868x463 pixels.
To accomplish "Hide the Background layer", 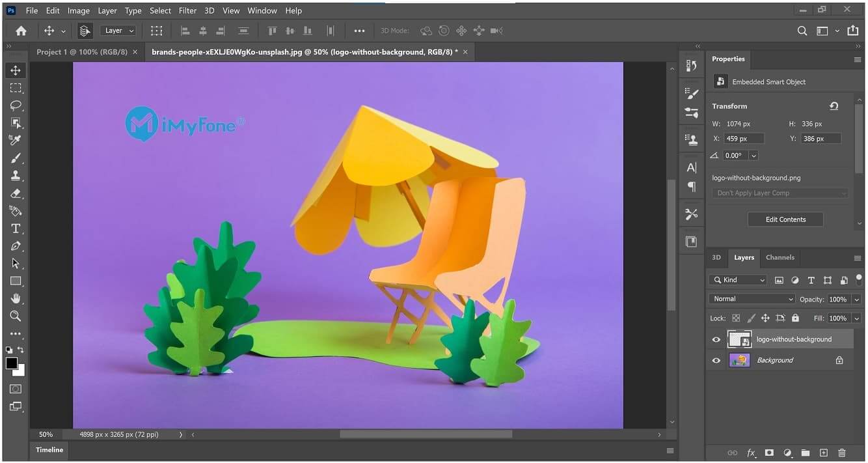I will [716, 359].
